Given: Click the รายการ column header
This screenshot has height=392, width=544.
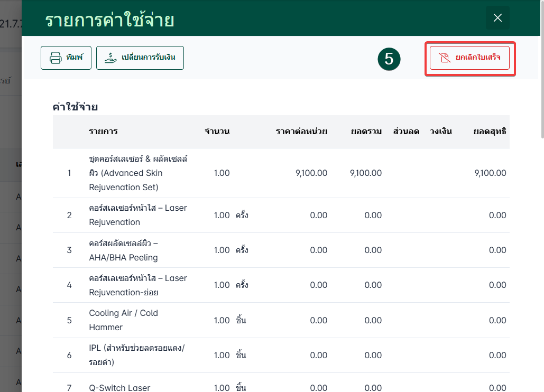Looking at the screenshot, I should coord(103,132).
